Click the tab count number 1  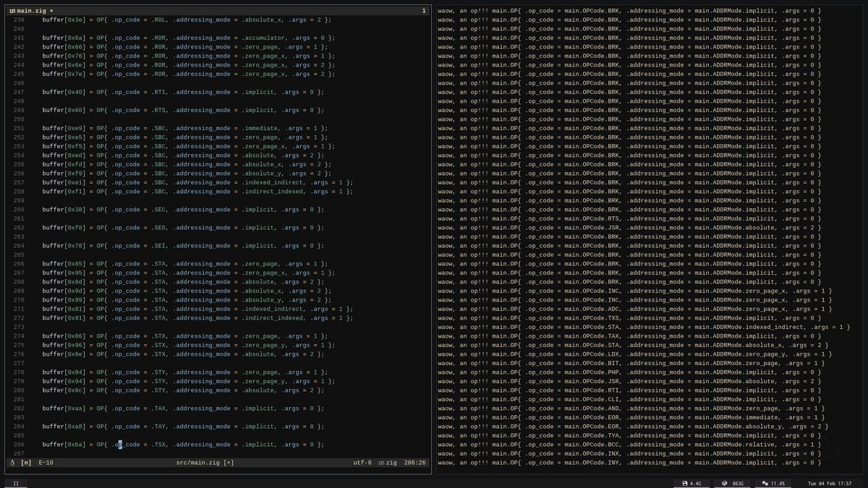pos(423,11)
